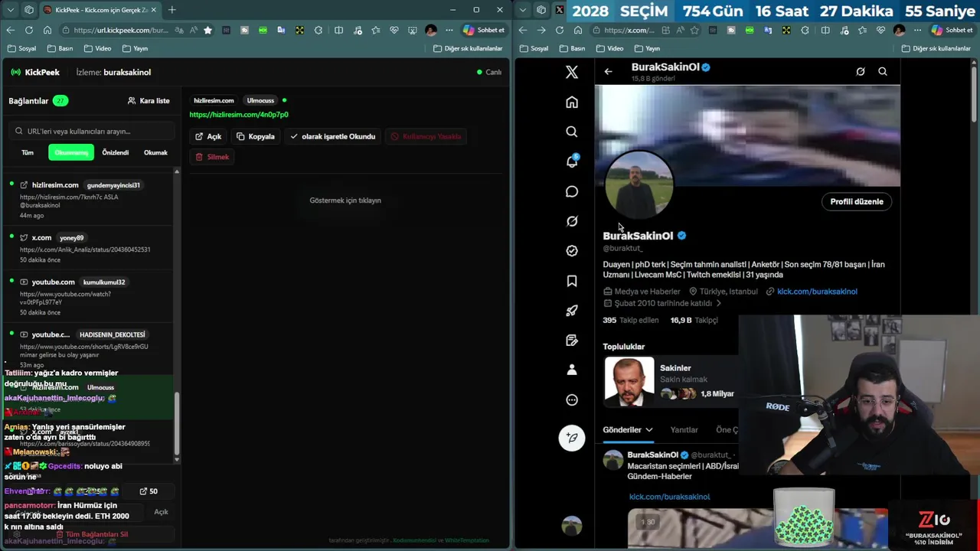Click Açık to open the selected link
This screenshot has width=980, height=551.
point(207,136)
